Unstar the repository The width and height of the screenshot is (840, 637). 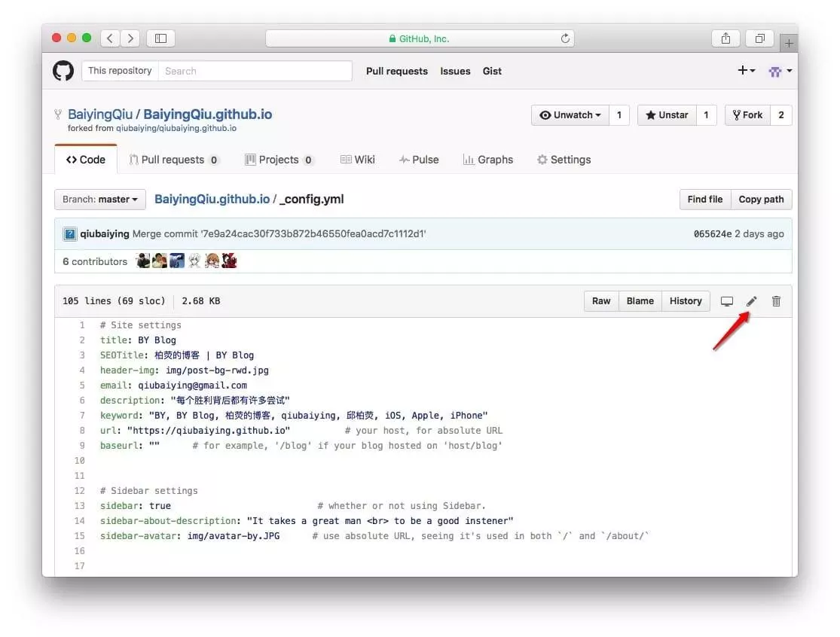pyautogui.click(x=667, y=115)
